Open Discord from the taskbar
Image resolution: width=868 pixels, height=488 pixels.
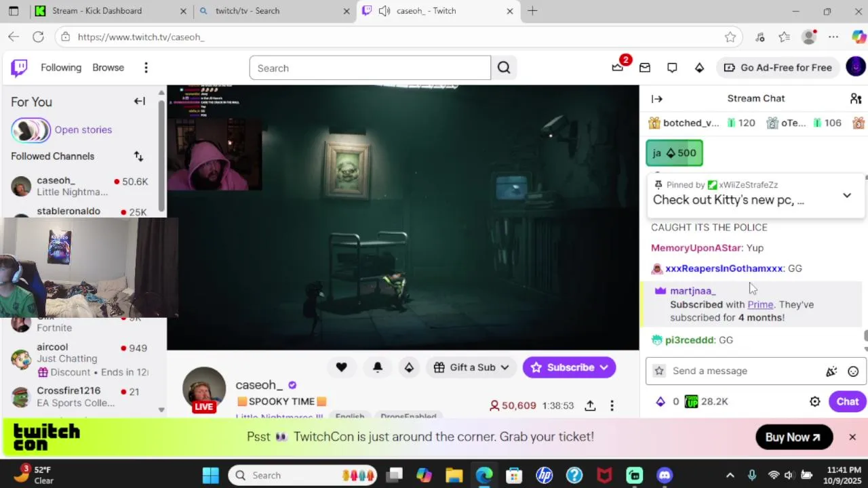(665, 475)
